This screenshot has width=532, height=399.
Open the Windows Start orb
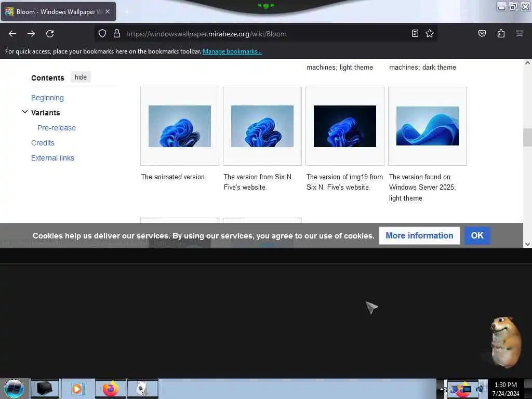[x=14, y=389]
